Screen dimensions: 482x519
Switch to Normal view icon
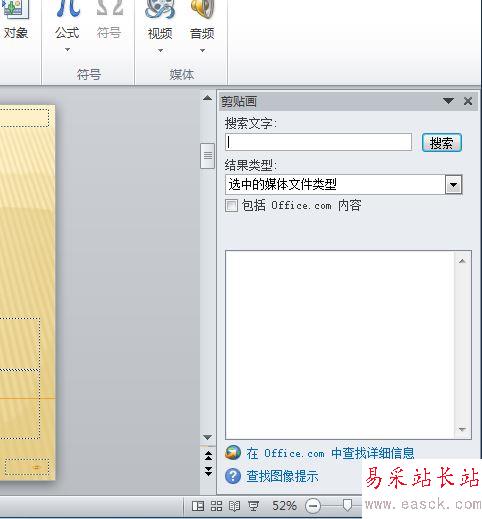198,506
